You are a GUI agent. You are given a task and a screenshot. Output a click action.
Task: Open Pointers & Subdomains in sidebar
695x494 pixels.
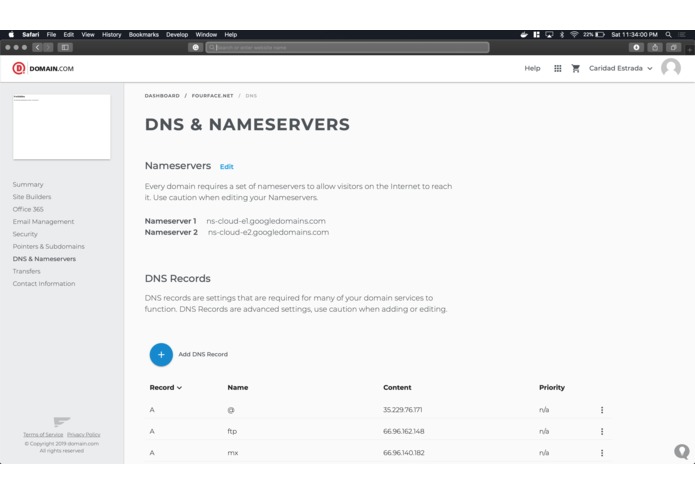coord(48,246)
